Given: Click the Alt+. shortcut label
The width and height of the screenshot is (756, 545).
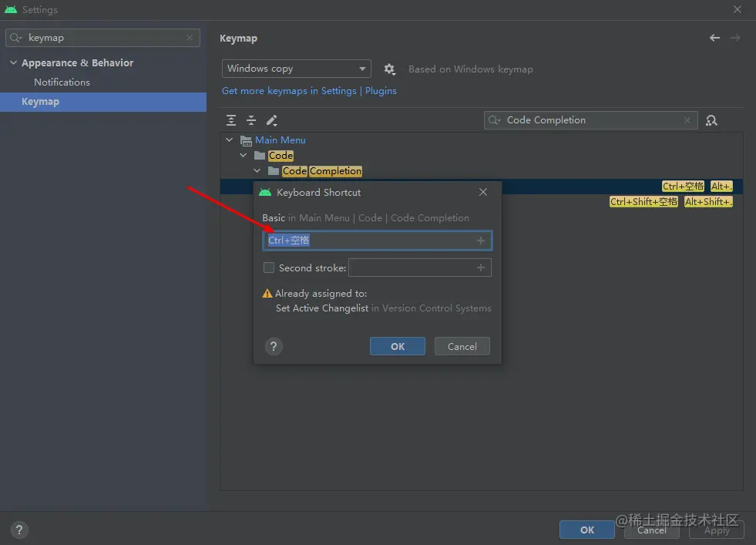Looking at the screenshot, I should coord(721,187).
